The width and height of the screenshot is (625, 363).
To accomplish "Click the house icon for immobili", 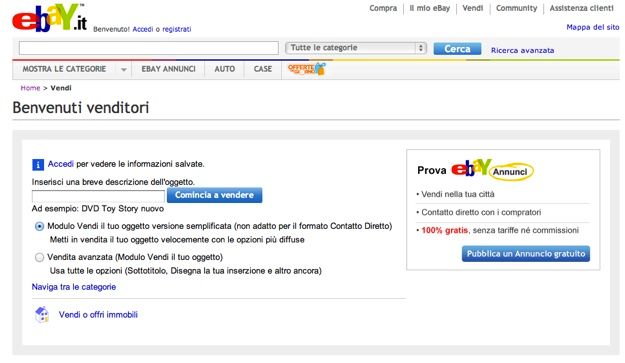I will tap(42, 314).
